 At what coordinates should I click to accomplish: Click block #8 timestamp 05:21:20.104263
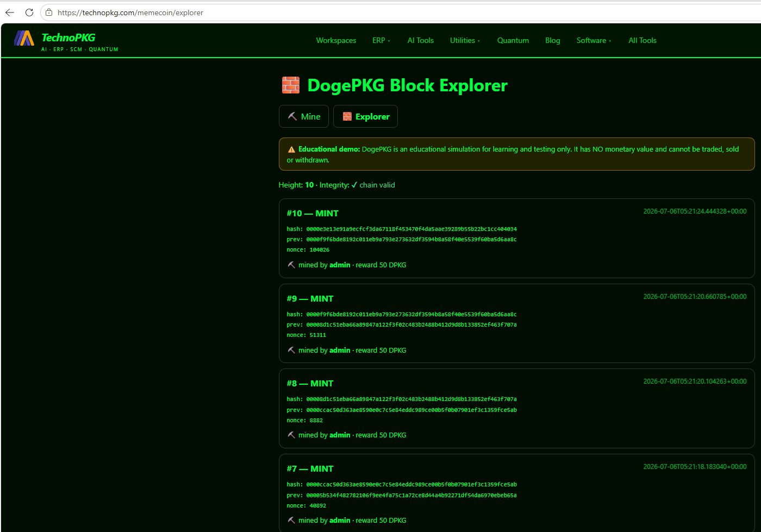[695, 381]
